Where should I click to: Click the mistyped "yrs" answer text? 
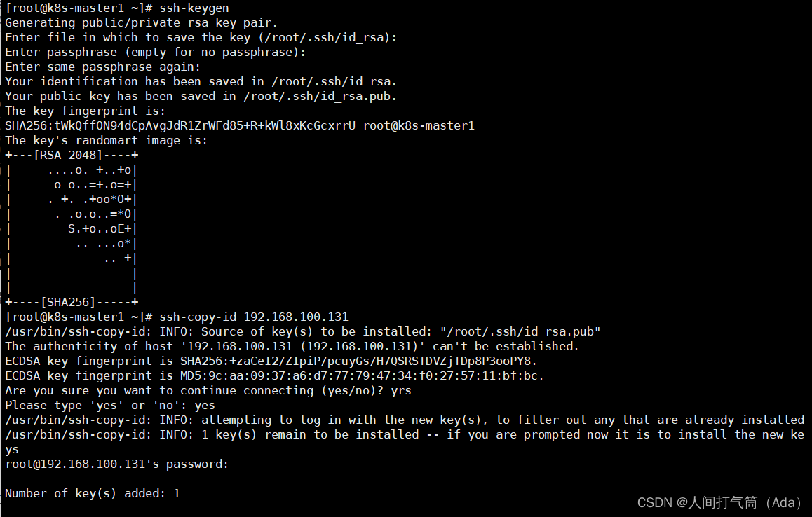coord(401,390)
